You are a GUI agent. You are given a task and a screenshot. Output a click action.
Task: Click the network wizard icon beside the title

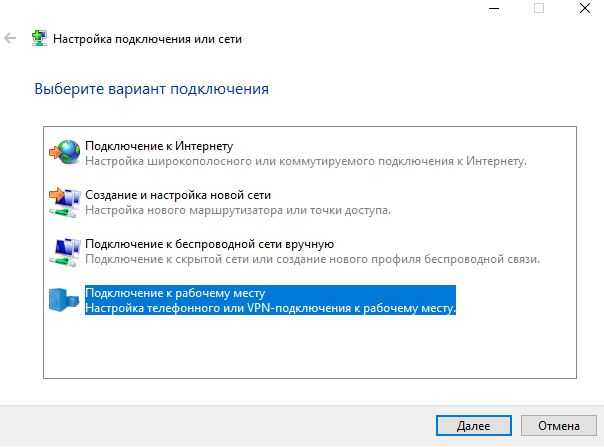[x=40, y=39]
